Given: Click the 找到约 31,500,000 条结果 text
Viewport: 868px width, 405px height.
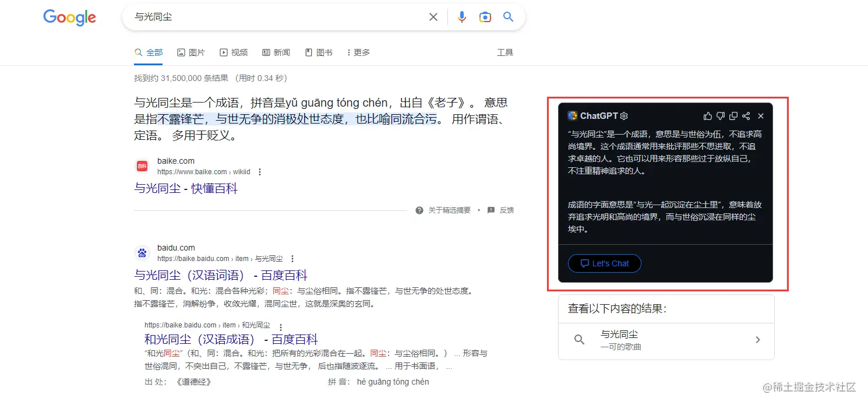Looking at the screenshot, I should pyautogui.click(x=181, y=78).
